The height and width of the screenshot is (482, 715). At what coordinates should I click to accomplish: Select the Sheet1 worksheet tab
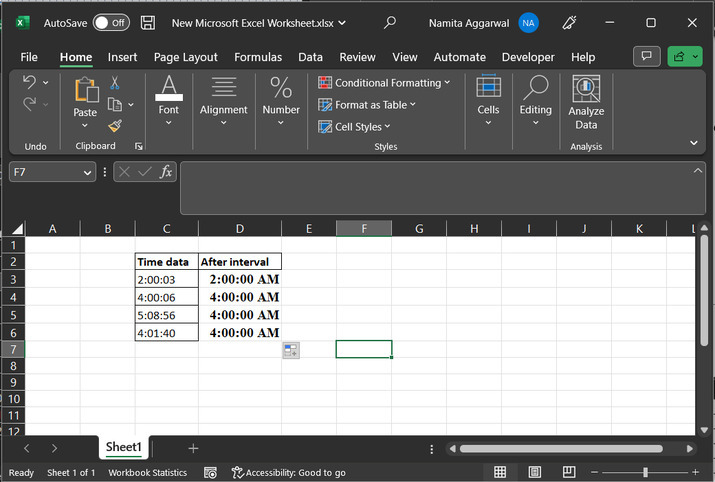click(x=125, y=448)
